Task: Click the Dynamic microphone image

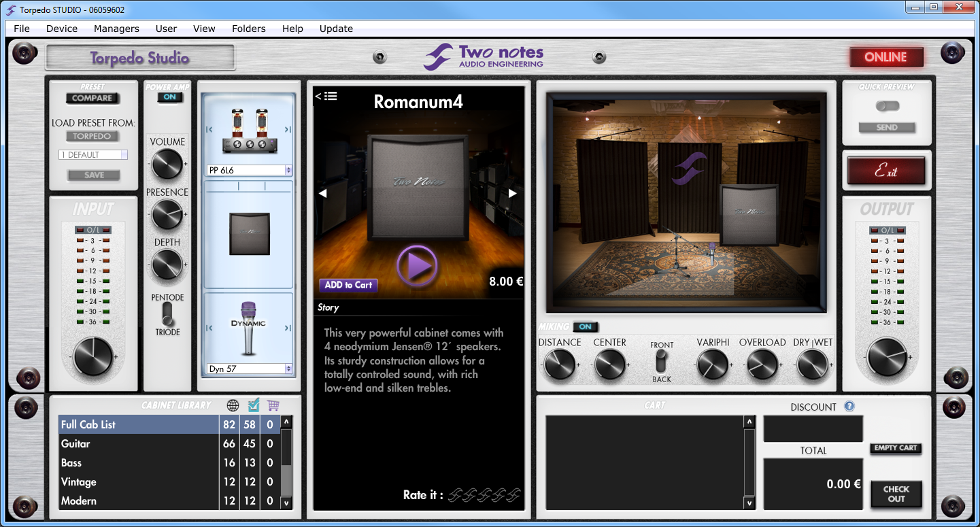Action: (249, 328)
